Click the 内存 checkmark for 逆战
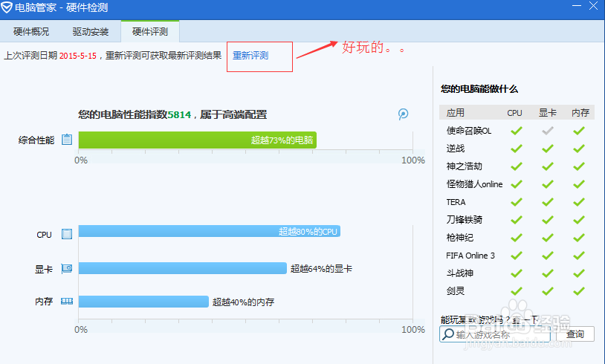Image resolution: width=605 pixels, height=364 pixels. (x=579, y=149)
